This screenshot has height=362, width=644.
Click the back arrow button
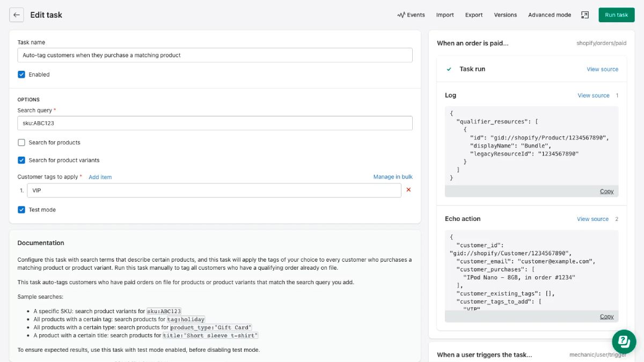pos(17,15)
